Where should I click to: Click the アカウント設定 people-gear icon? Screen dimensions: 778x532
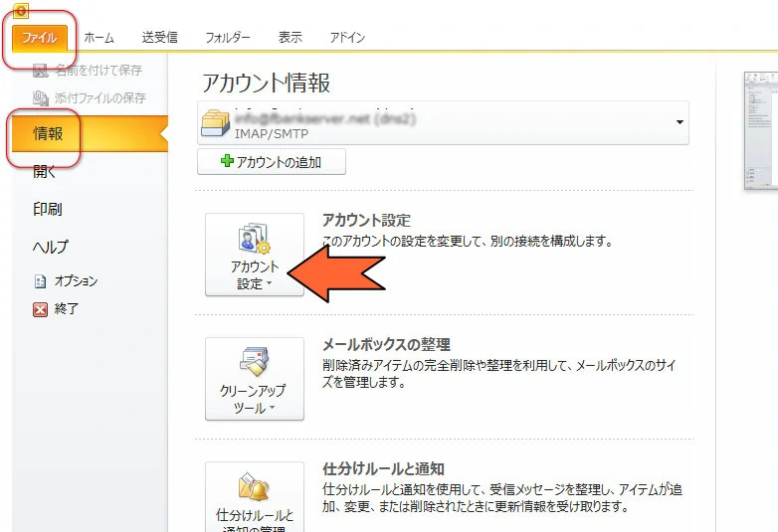coord(255,239)
